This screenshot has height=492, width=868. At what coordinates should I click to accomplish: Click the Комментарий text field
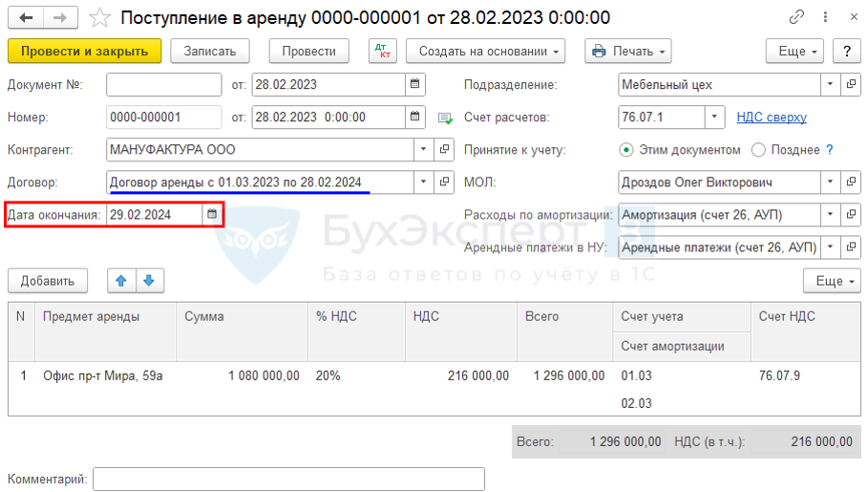288,479
